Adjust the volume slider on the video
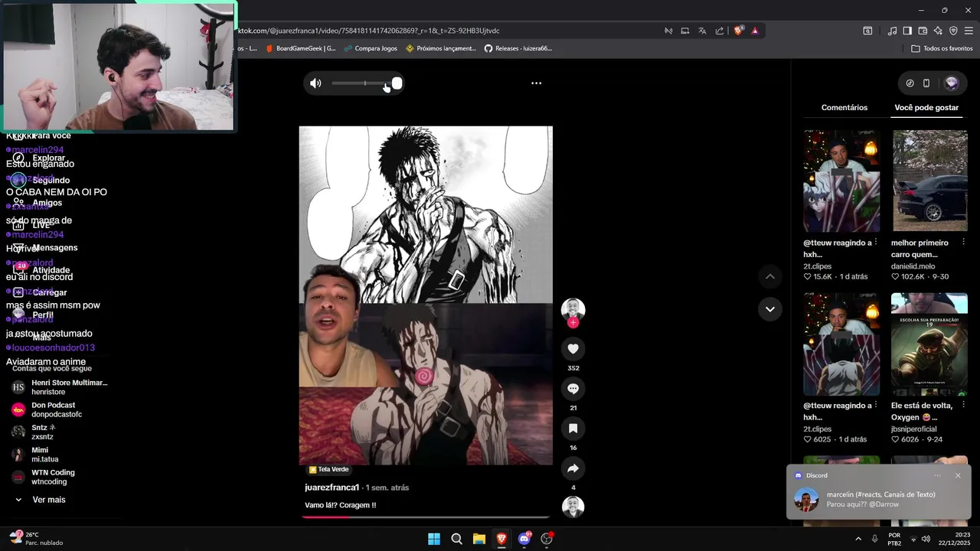 (x=367, y=83)
